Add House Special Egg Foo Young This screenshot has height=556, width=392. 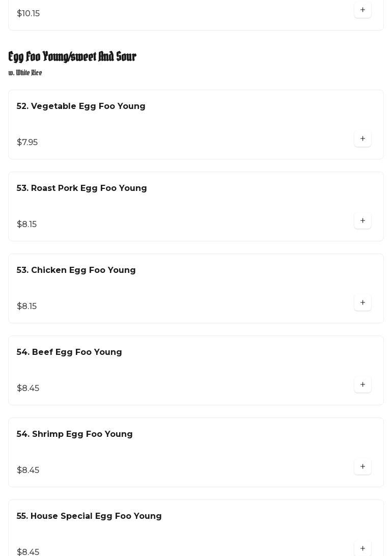coord(362,548)
